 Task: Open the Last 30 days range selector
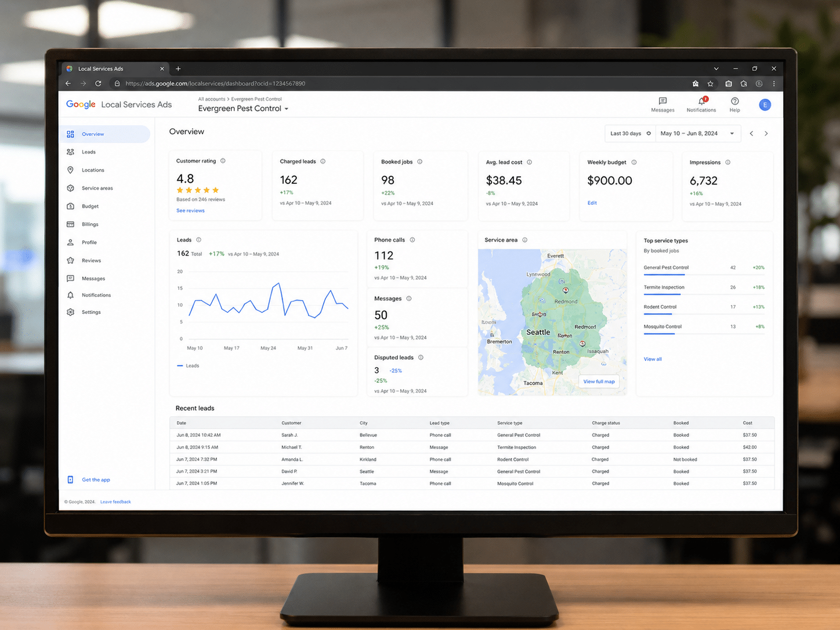(x=631, y=133)
